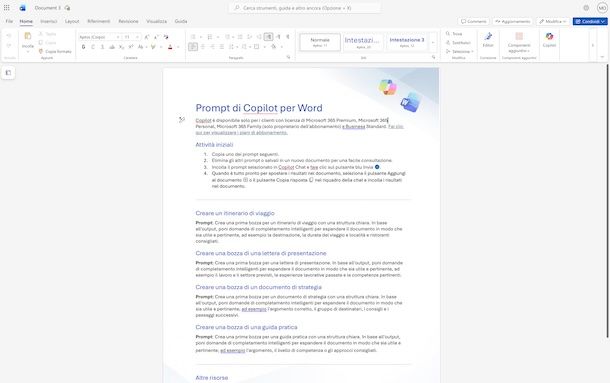
Task: Clear formatting with the eraser icon
Action: coord(166,37)
